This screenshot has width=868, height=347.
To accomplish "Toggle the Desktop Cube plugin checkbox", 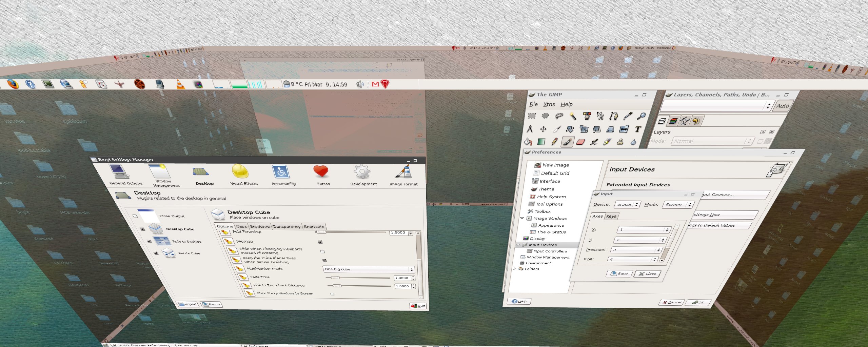I will click(142, 229).
